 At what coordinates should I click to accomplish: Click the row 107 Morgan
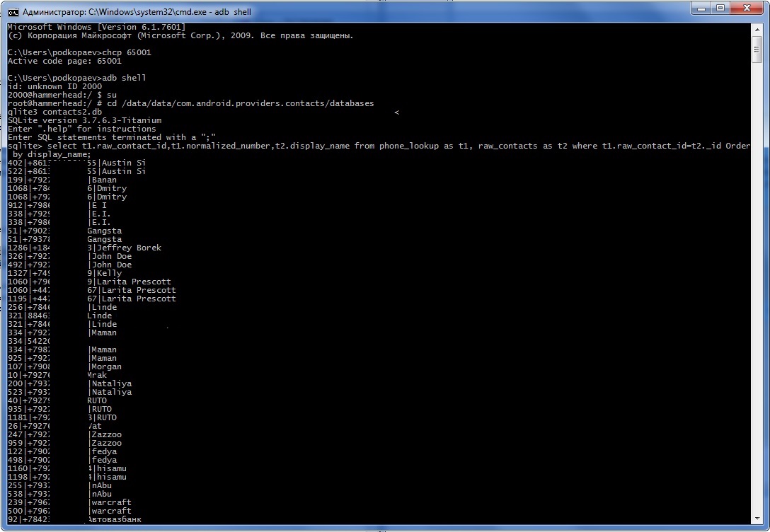[64, 366]
